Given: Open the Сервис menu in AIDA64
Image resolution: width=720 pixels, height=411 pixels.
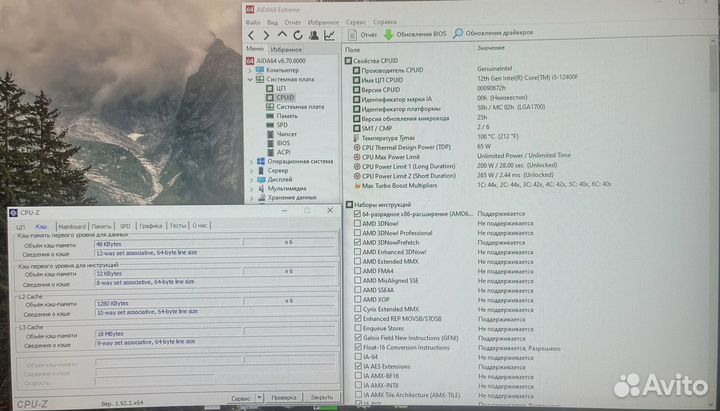Looking at the screenshot, I should point(356,22).
